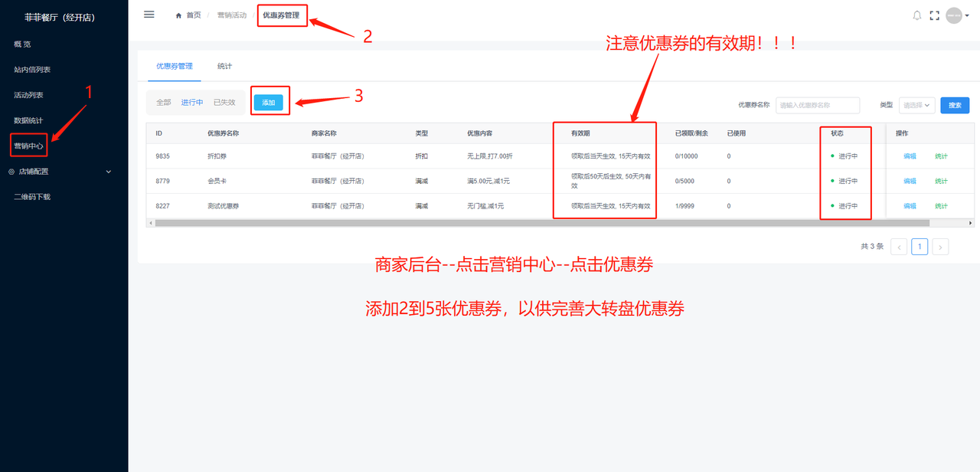Image resolution: width=980 pixels, height=472 pixels.
Task: Filter coupons by 进行中 status
Action: click(192, 103)
